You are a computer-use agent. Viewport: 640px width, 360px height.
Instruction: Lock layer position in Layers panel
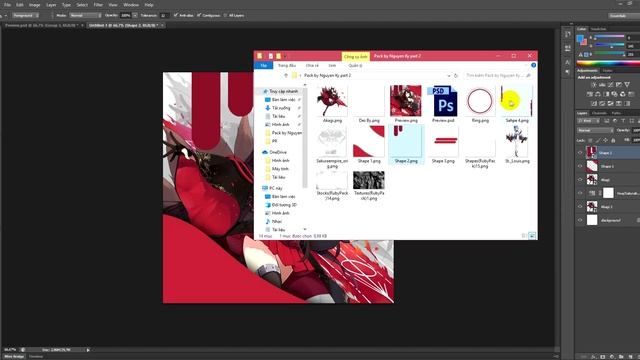[x=606, y=140]
